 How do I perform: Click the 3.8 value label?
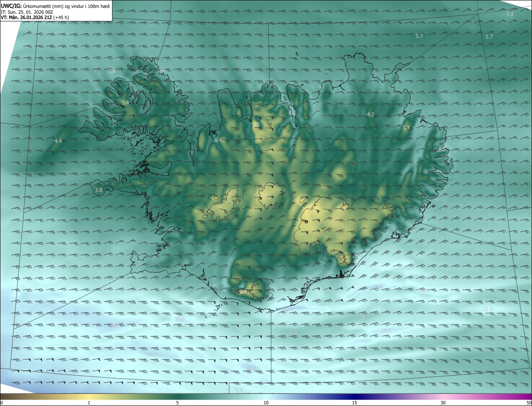tap(99, 191)
